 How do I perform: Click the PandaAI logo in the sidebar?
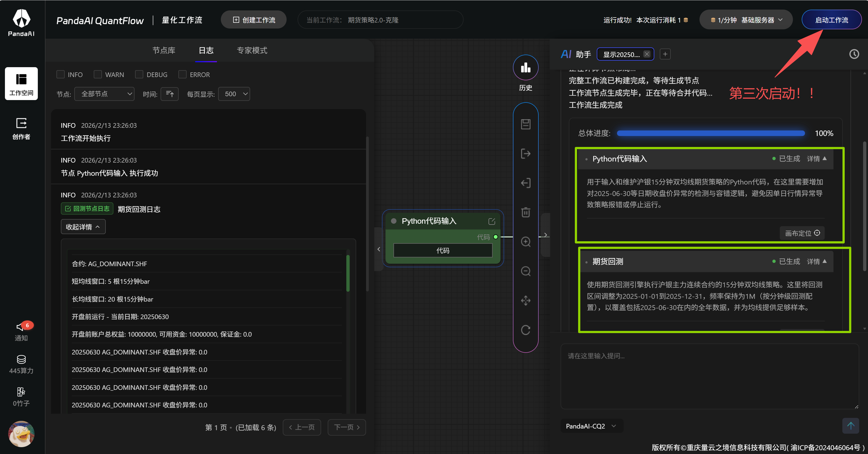(21, 22)
